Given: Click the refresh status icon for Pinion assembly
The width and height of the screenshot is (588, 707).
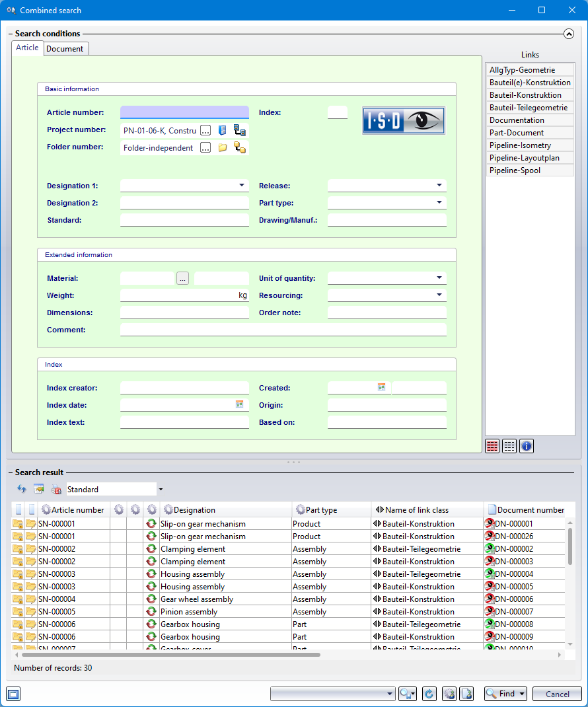Looking at the screenshot, I should 151,611.
